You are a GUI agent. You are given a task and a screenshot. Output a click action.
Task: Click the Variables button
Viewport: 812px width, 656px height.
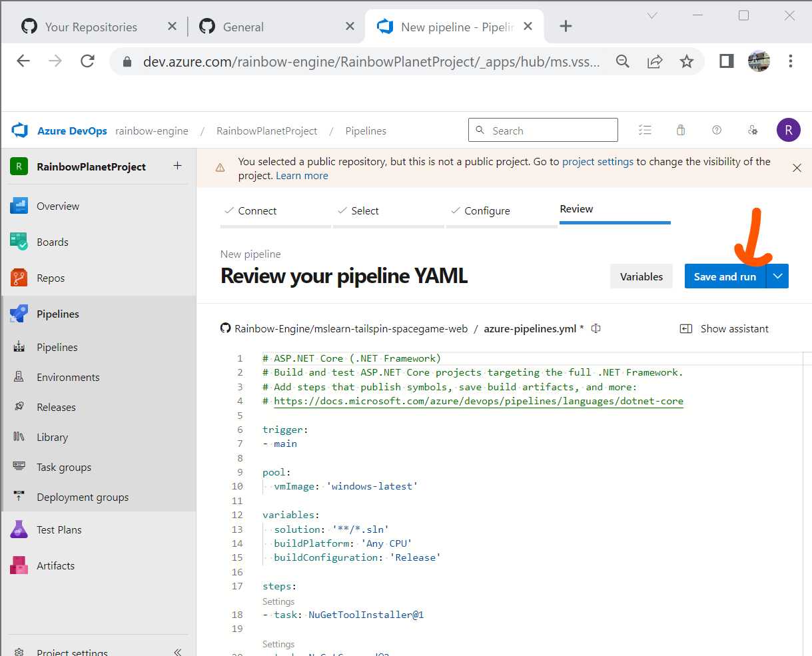point(641,276)
